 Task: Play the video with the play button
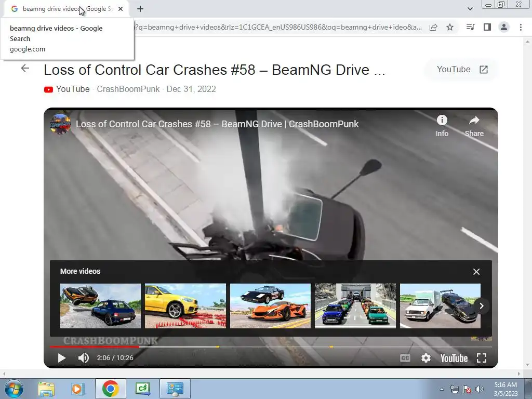coord(61,358)
